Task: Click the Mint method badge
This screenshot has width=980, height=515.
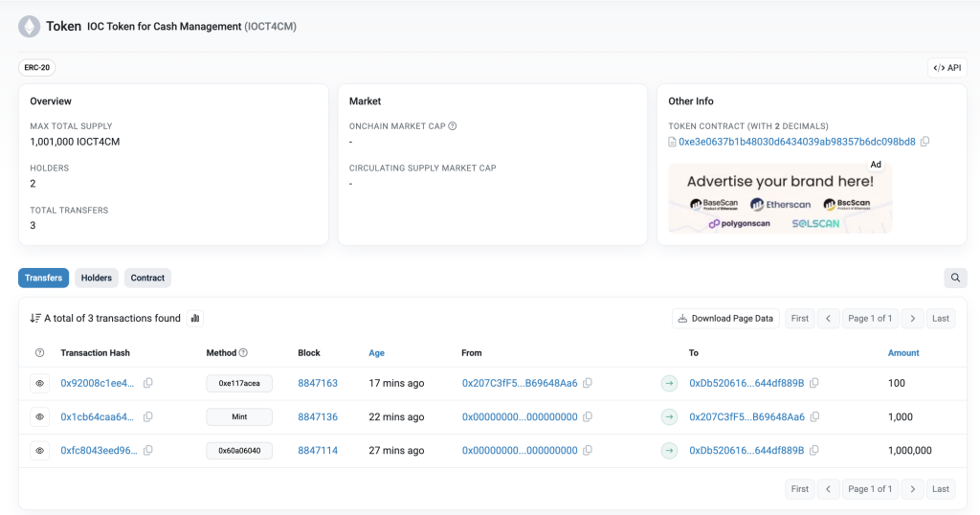Action: pos(239,416)
